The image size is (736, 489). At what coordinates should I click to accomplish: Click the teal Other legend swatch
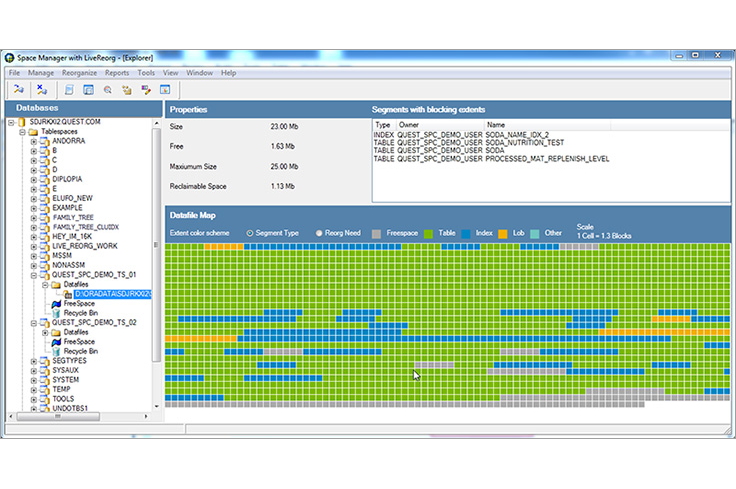pos(535,234)
